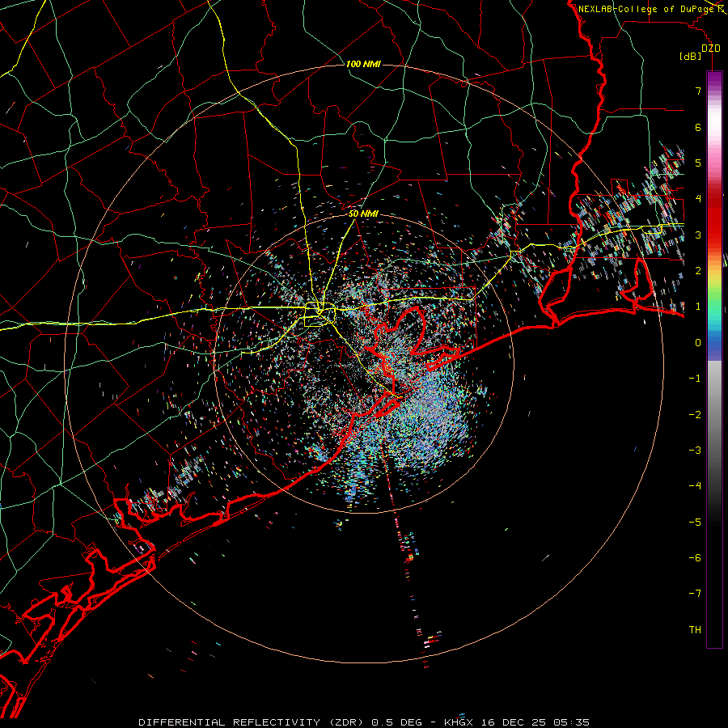This screenshot has width=728, height=728.
Task: Click the 6 dB value on color scale
Action: click(x=698, y=127)
